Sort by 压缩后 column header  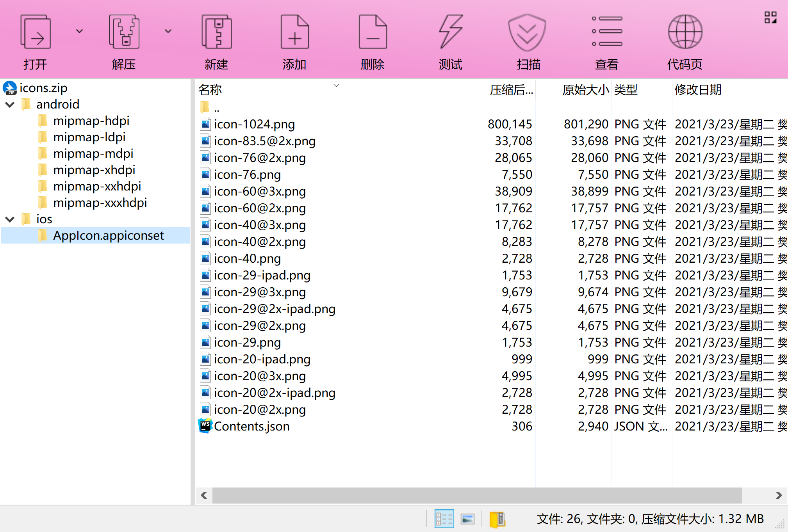pyautogui.click(x=511, y=90)
